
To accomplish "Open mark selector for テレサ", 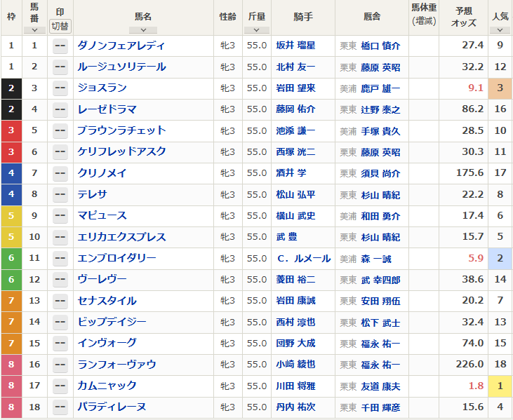I will 60,194.
